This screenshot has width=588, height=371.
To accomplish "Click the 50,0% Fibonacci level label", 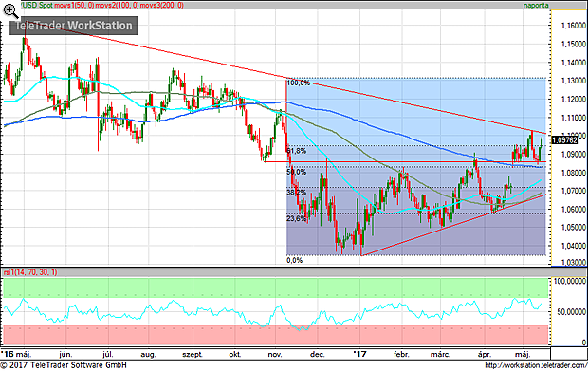I will [x=297, y=172].
